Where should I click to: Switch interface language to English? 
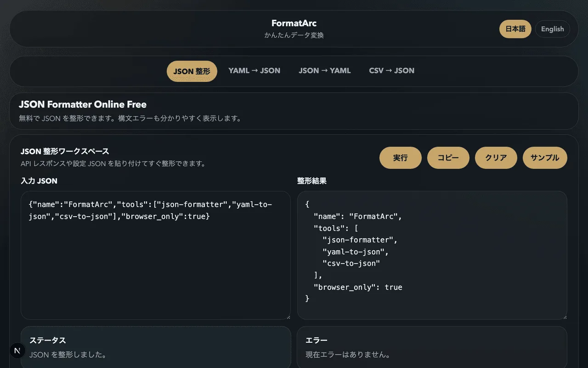click(552, 29)
